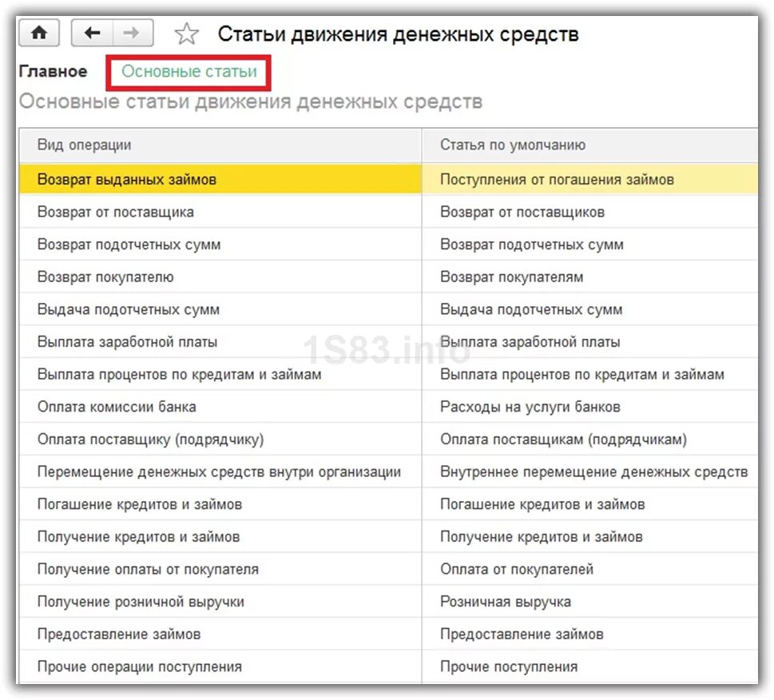Select cell Возврат от поставщиков

(589, 212)
